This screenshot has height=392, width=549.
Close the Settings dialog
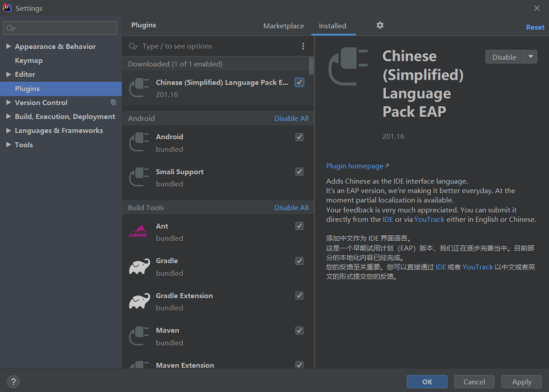(x=537, y=8)
